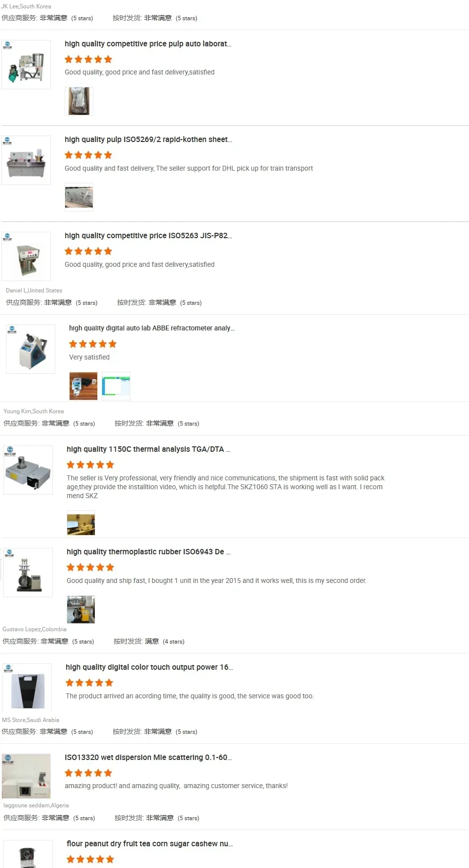Open 'ISO13320 wet dispersion Mie scattering' link

pos(148,758)
